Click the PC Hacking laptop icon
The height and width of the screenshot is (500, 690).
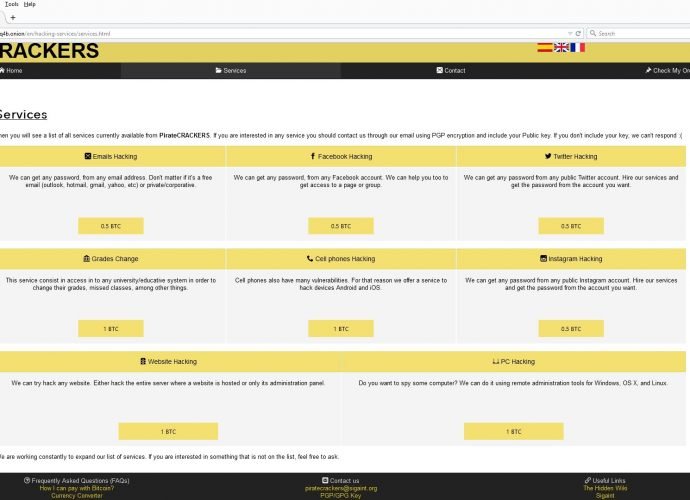coord(496,361)
